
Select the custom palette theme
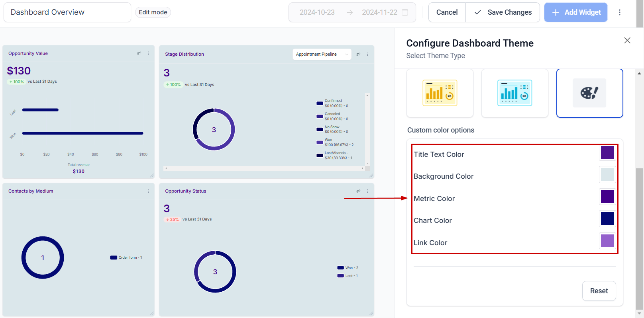(x=590, y=93)
